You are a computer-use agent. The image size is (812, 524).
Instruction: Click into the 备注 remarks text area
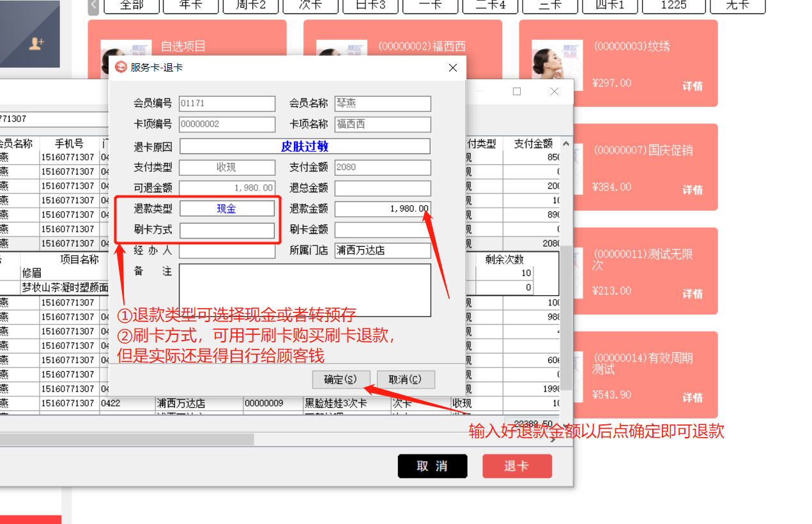coord(305,289)
